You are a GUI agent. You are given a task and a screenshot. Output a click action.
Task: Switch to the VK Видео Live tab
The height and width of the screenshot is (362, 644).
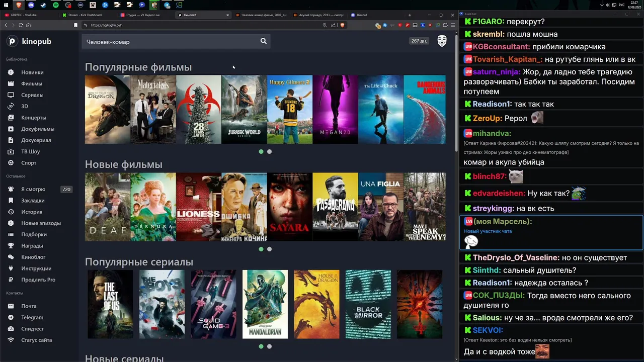click(145, 15)
